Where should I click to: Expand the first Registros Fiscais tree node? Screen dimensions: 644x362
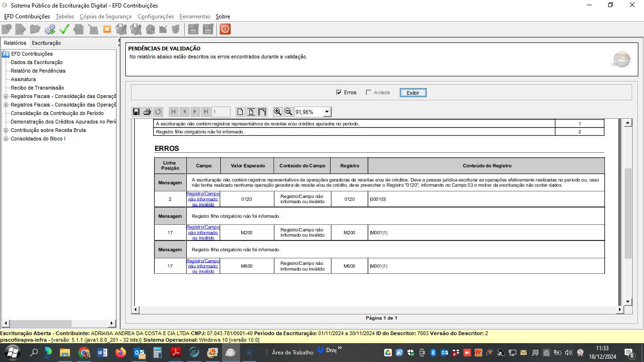6,96
